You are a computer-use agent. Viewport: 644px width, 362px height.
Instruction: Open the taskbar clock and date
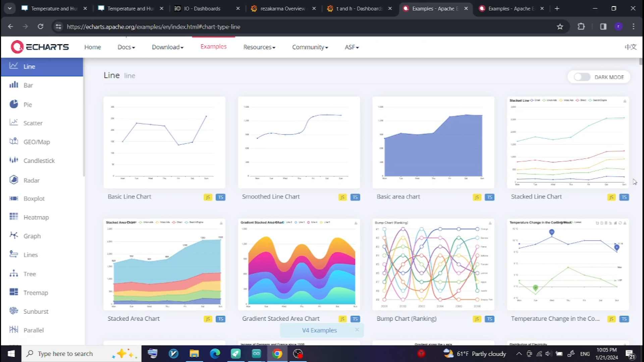point(606,354)
